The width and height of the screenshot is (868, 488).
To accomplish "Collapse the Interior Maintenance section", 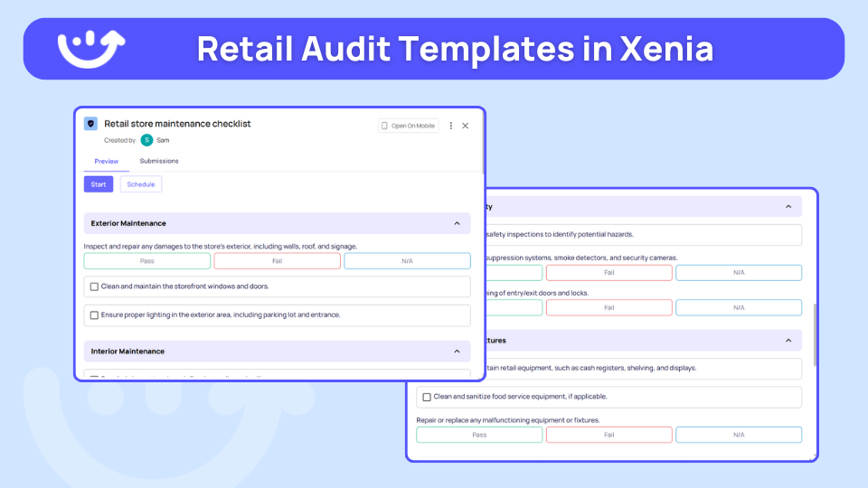I will pos(458,352).
